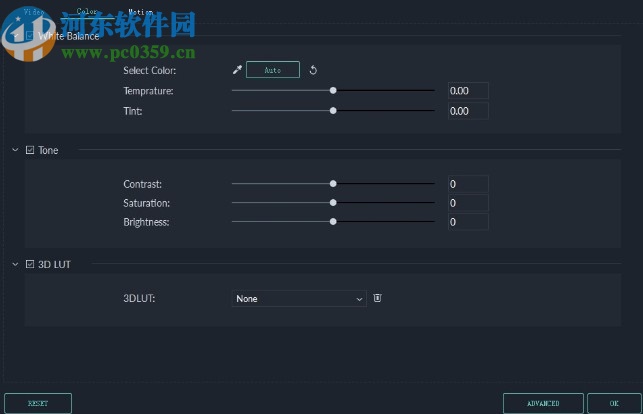Click the Contrast: label

(142, 184)
